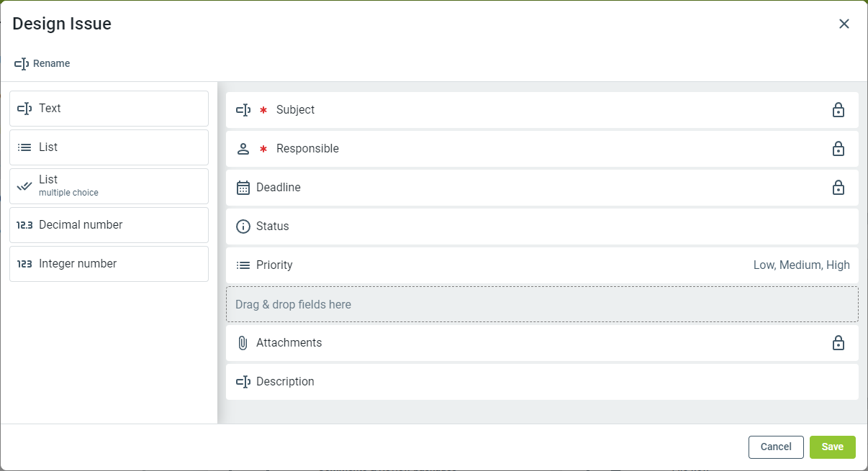Select the single-choice List field type
This screenshot has width=868, height=471.
click(109, 147)
